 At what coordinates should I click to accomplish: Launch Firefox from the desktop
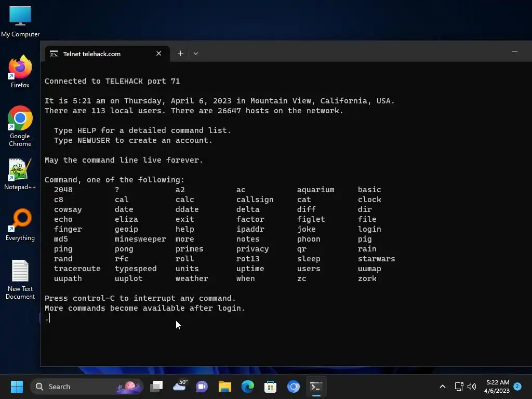point(20,72)
